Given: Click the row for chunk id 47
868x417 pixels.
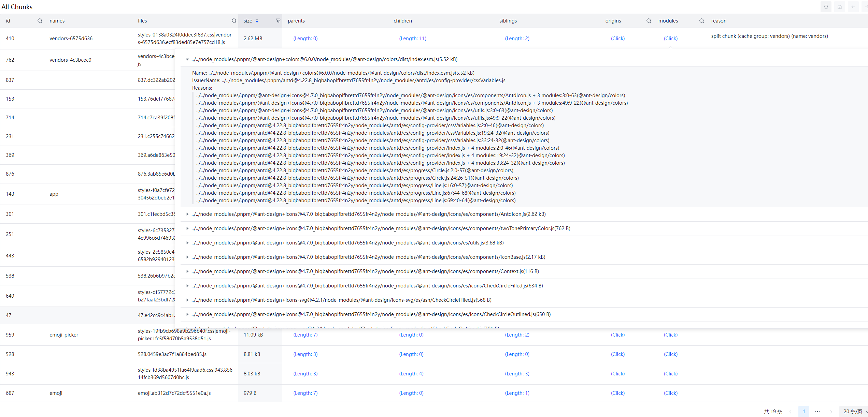Looking at the screenshot, I should 68,315.
